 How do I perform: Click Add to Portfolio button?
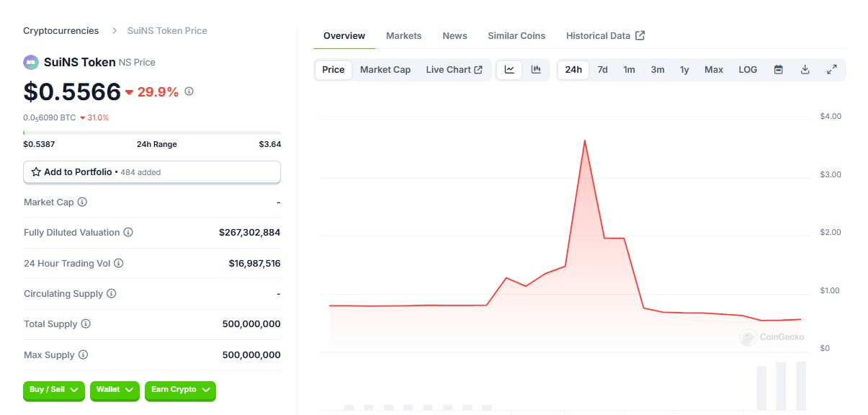tap(152, 172)
